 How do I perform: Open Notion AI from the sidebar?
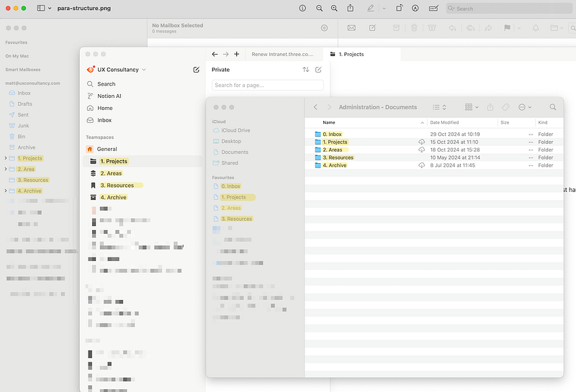click(109, 96)
